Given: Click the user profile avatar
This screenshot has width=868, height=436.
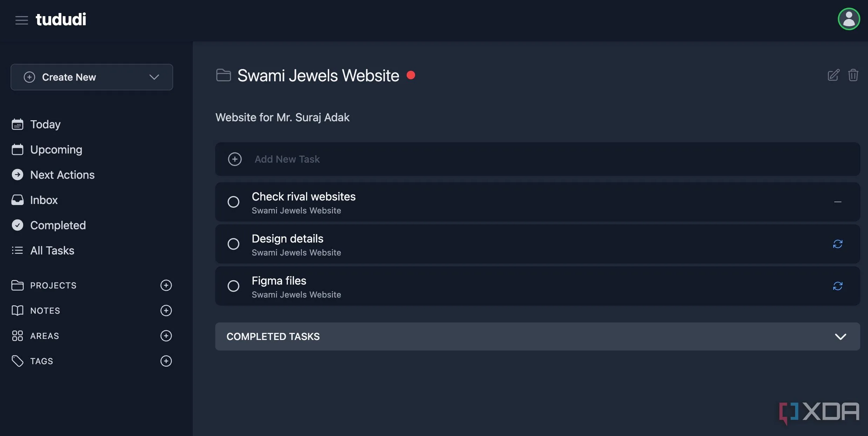Looking at the screenshot, I should 849,19.
